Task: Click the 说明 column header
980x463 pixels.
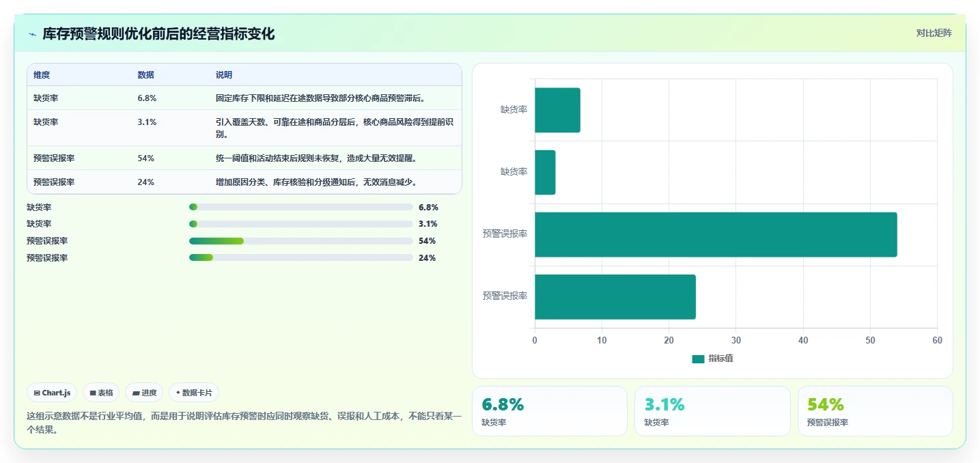Action: tap(224, 75)
